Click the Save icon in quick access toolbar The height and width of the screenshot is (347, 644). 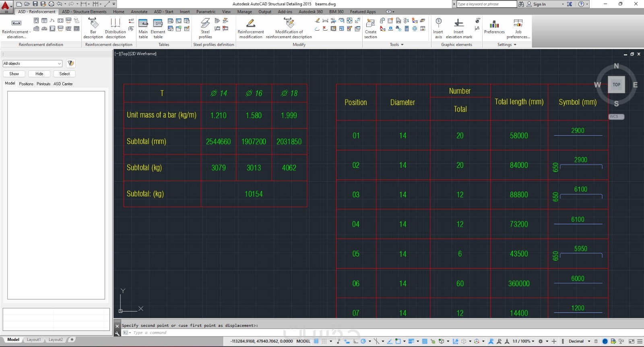35,4
